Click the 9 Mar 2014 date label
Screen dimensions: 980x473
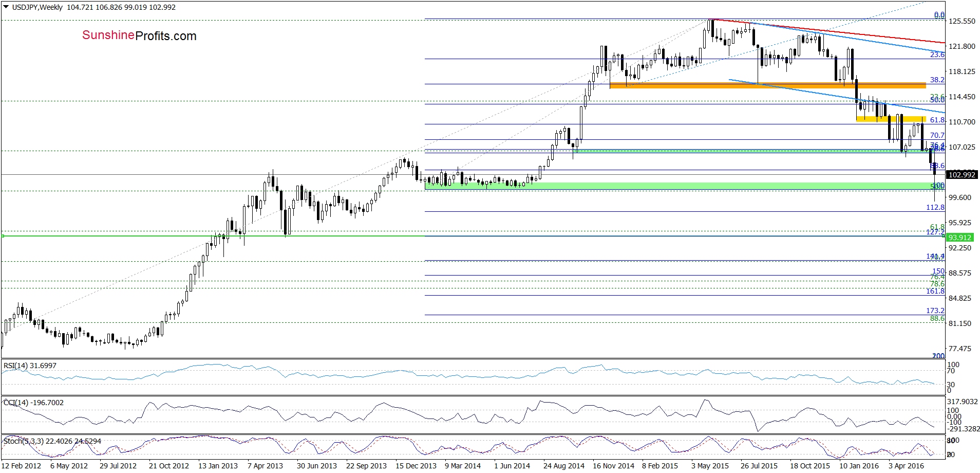463,466
